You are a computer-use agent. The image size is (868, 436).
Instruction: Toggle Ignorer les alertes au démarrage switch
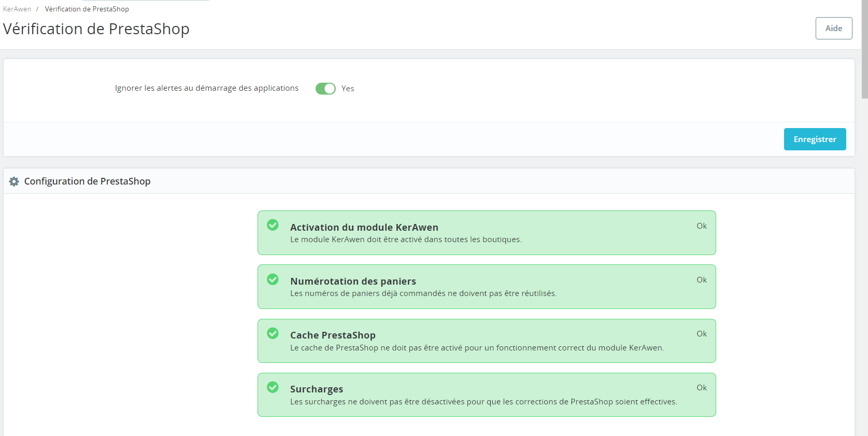point(325,89)
